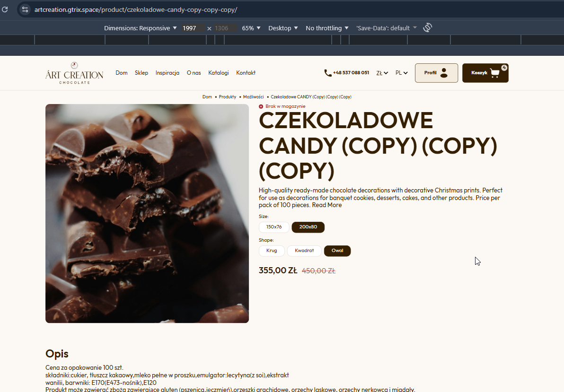Click the Art Creation Chocolate logo
Screen dimensions: 564x392
(74, 73)
